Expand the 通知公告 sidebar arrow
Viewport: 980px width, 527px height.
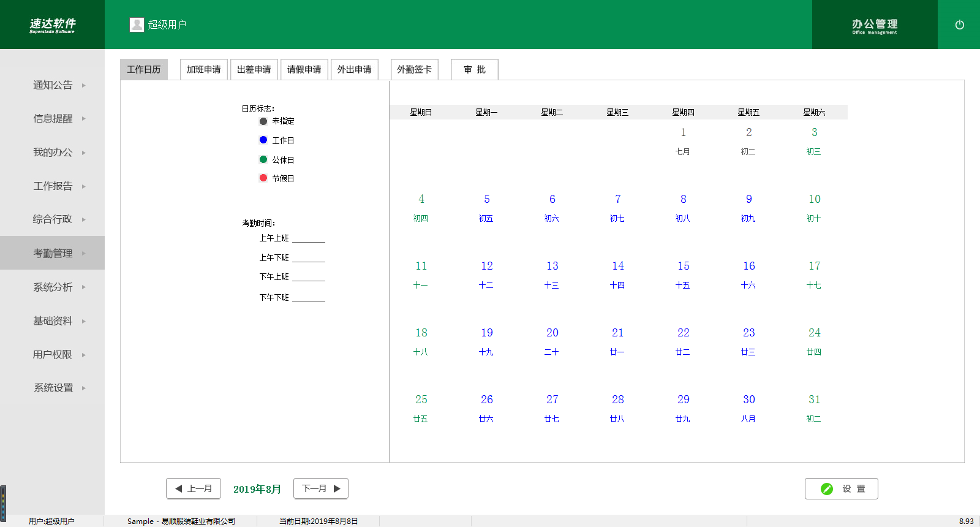[84, 85]
